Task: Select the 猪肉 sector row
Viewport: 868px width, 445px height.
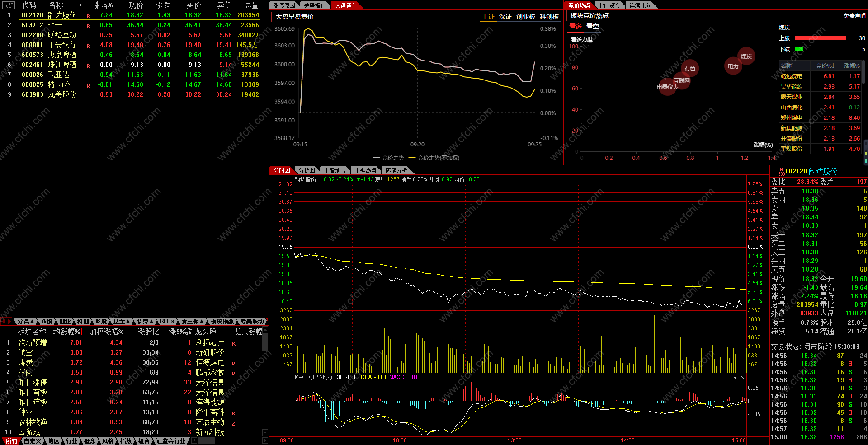Action: point(131,373)
